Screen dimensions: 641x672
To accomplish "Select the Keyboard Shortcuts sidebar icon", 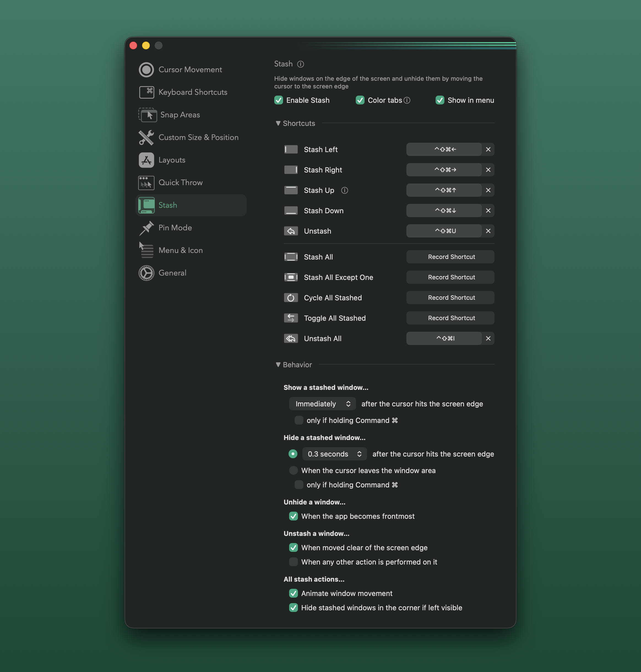I will [146, 92].
